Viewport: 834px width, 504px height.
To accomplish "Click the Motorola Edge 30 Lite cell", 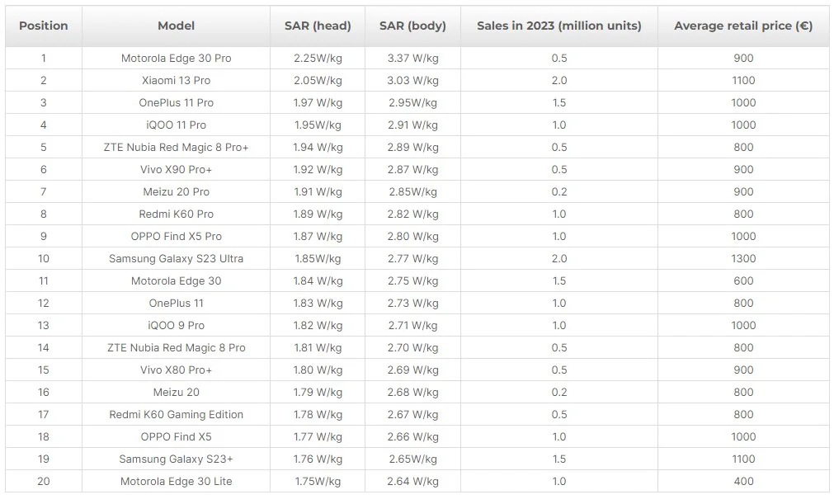I will (176, 482).
